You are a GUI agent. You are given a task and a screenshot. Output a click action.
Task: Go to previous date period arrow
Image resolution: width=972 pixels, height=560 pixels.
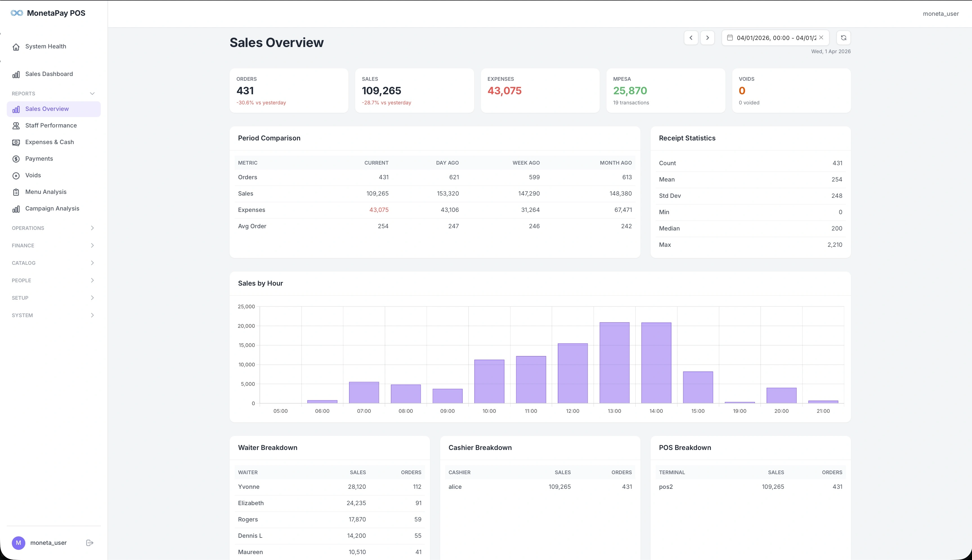click(x=691, y=38)
